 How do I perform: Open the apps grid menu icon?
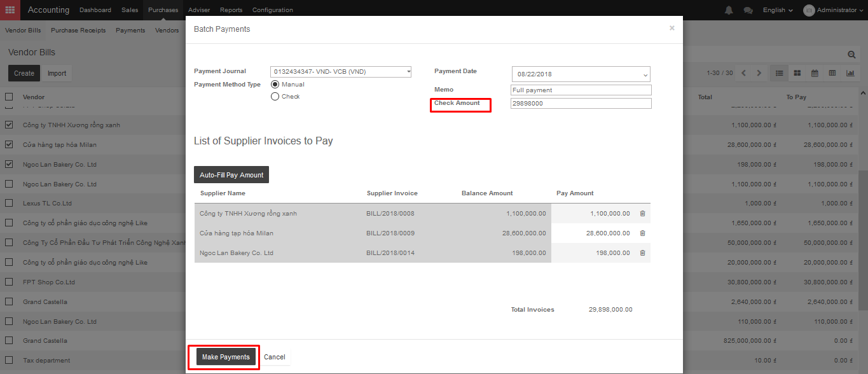coord(10,10)
